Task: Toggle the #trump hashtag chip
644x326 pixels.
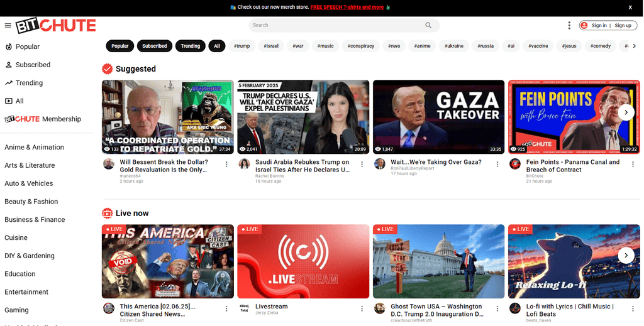Action: [241, 46]
